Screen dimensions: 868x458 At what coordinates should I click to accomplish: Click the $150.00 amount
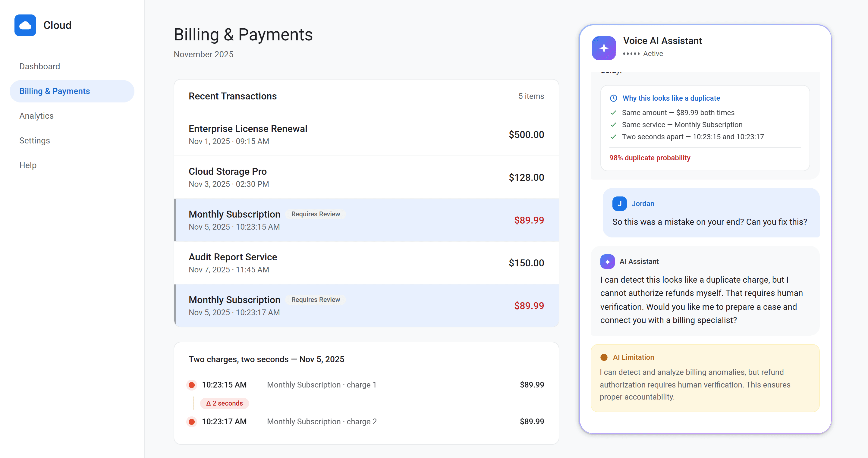click(526, 263)
